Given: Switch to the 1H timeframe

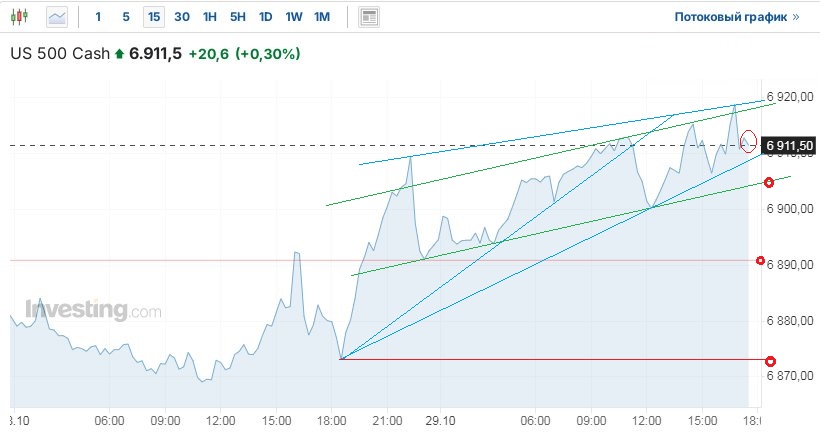Looking at the screenshot, I should (x=209, y=17).
